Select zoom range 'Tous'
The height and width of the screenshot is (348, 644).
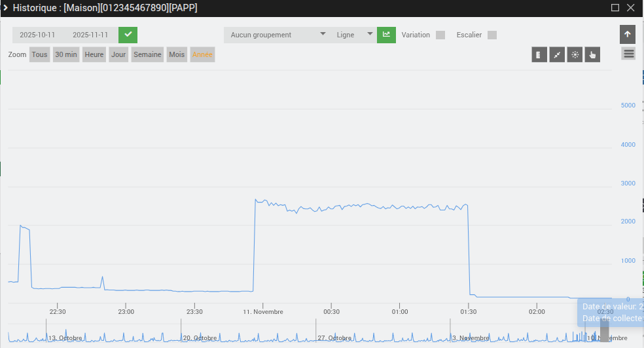pos(39,54)
